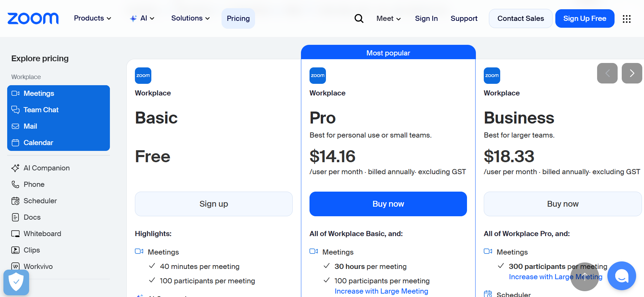Click '40 minutes per meeting' text

[200, 267]
